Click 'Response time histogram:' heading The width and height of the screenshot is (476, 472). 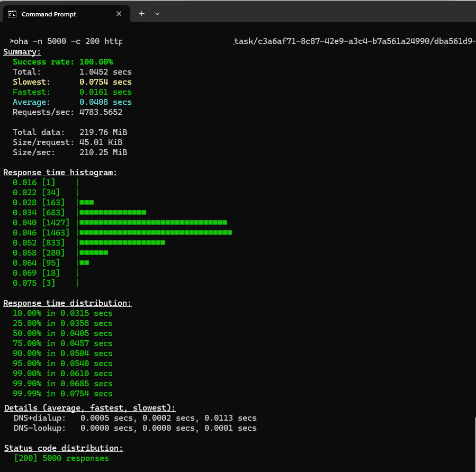tap(60, 173)
